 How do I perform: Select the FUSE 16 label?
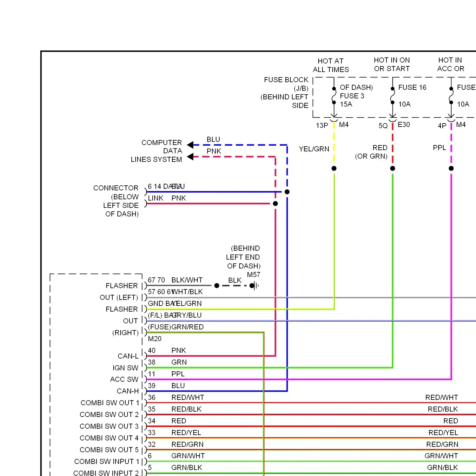point(412,87)
